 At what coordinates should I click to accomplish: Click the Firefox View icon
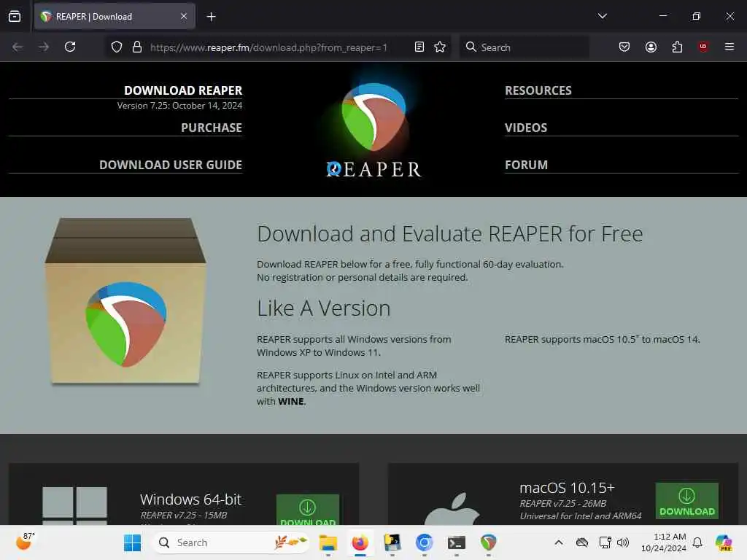click(x=15, y=17)
